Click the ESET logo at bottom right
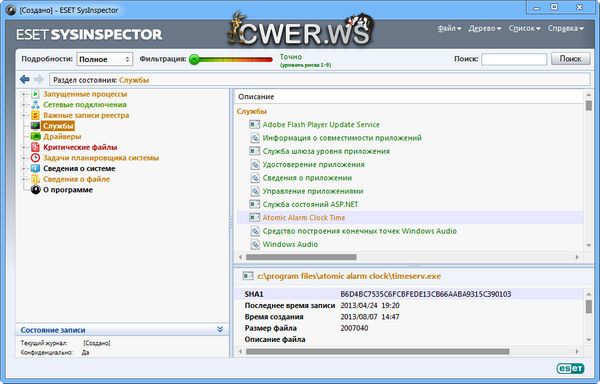This screenshot has width=600, height=384. point(571,368)
